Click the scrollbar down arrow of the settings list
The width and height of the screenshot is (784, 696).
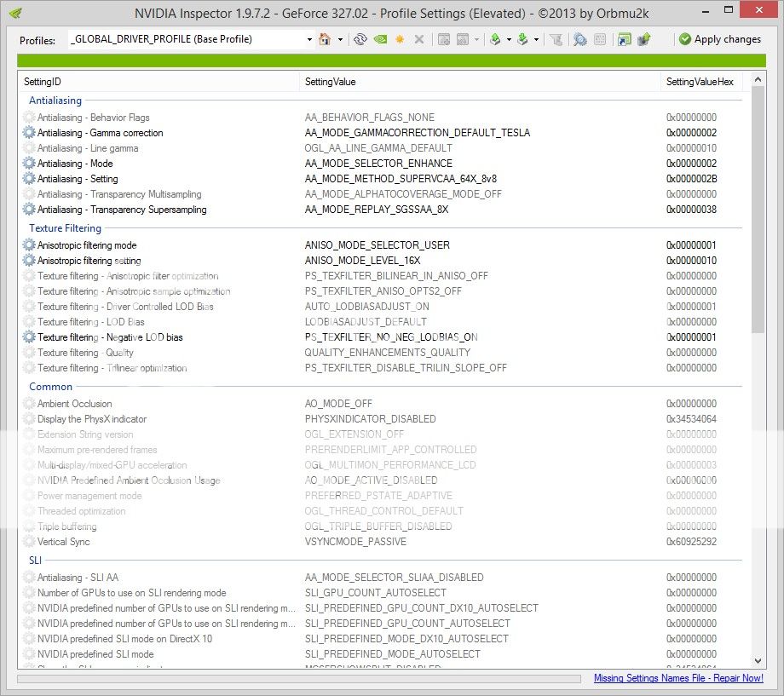pos(758,660)
